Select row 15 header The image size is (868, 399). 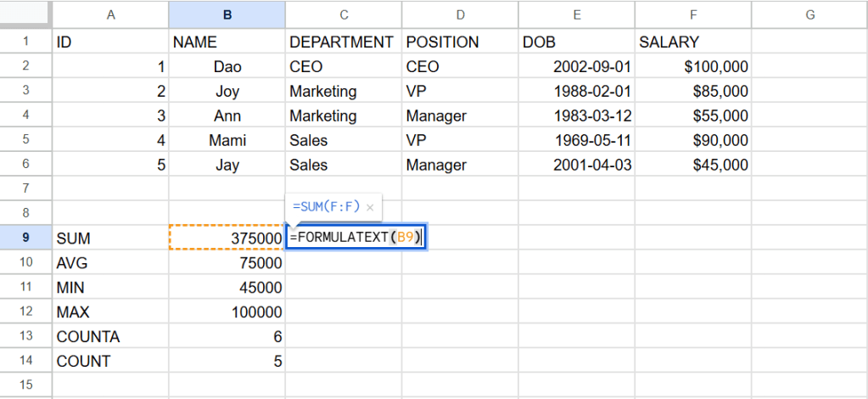[x=25, y=385]
